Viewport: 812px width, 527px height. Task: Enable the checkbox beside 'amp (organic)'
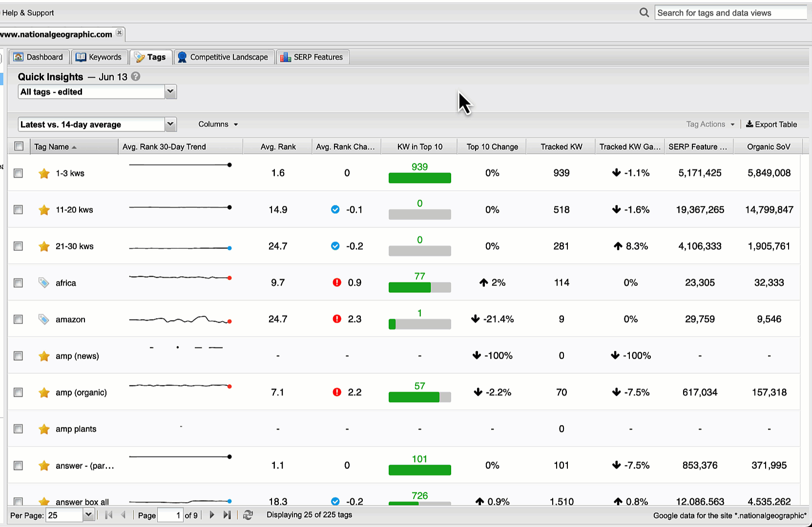click(x=18, y=392)
